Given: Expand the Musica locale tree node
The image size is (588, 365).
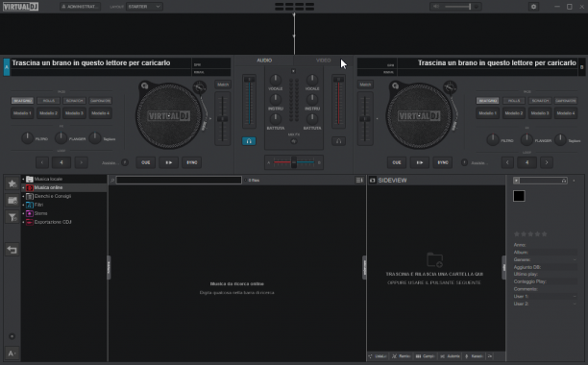Looking at the screenshot, I should (23, 179).
